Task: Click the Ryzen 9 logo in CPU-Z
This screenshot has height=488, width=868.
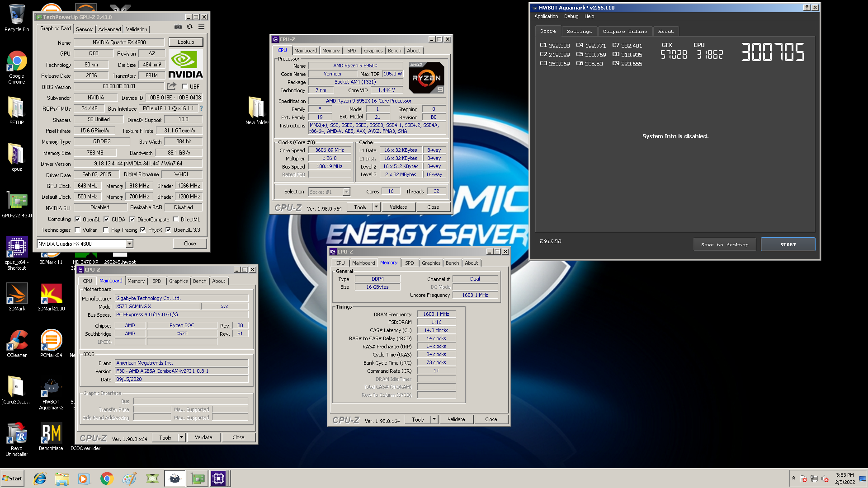Action: [x=426, y=78]
